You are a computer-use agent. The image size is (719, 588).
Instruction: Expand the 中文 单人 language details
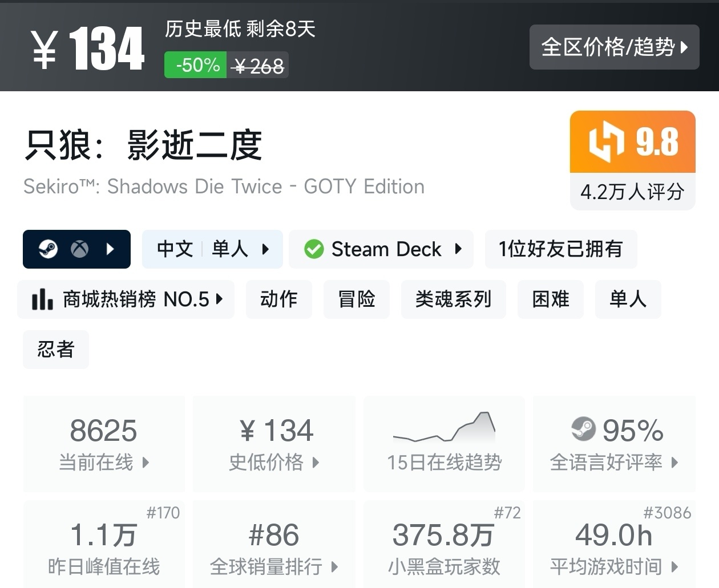pos(212,249)
